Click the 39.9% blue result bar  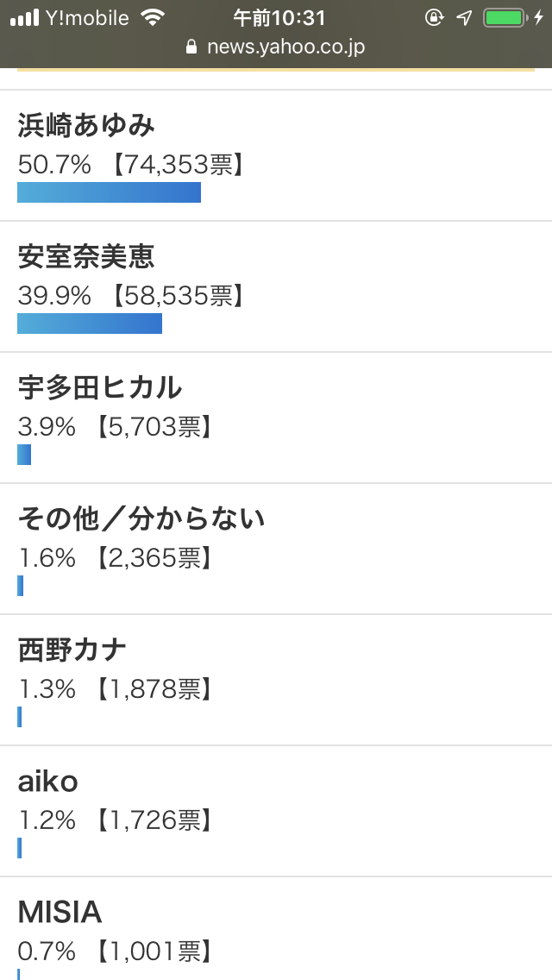tap(90, 324)
